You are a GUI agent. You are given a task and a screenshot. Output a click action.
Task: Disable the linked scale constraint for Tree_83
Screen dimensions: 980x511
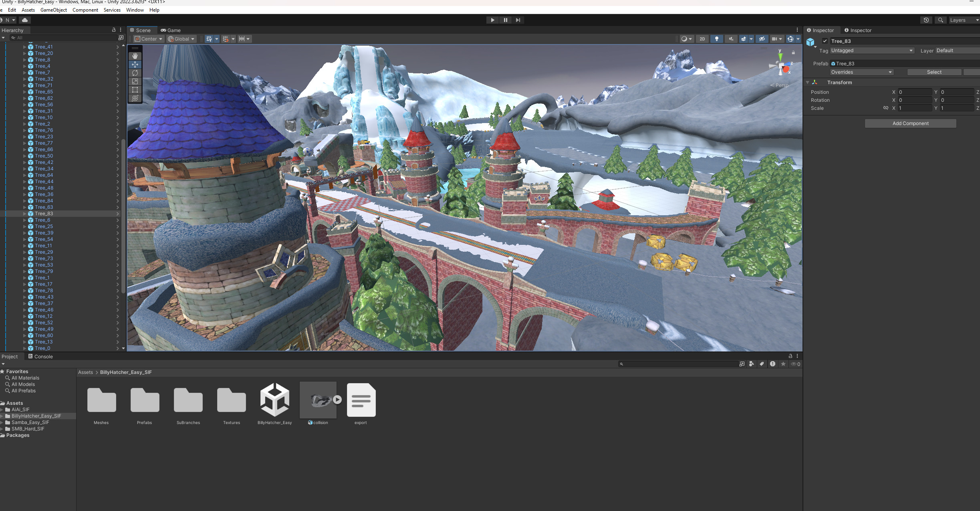tap(886, 108)
